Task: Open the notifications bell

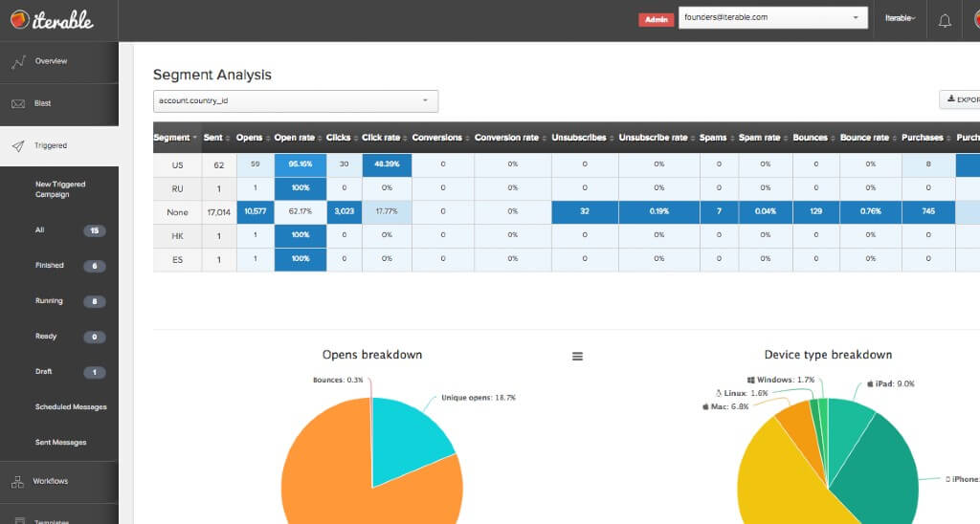Action: pos(945,21)
